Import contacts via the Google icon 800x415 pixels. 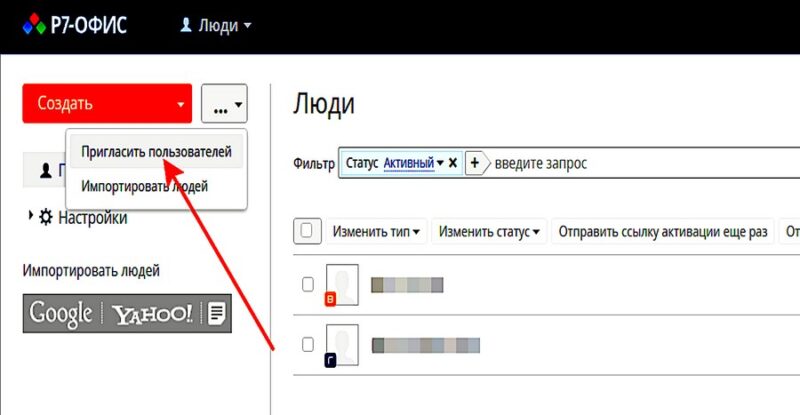coord(60,313)
